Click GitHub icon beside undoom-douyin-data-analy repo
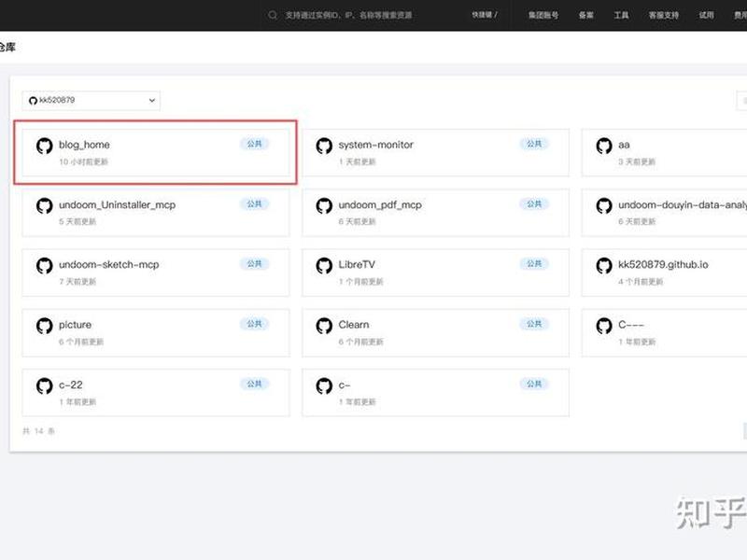 [x=604, y=205]
